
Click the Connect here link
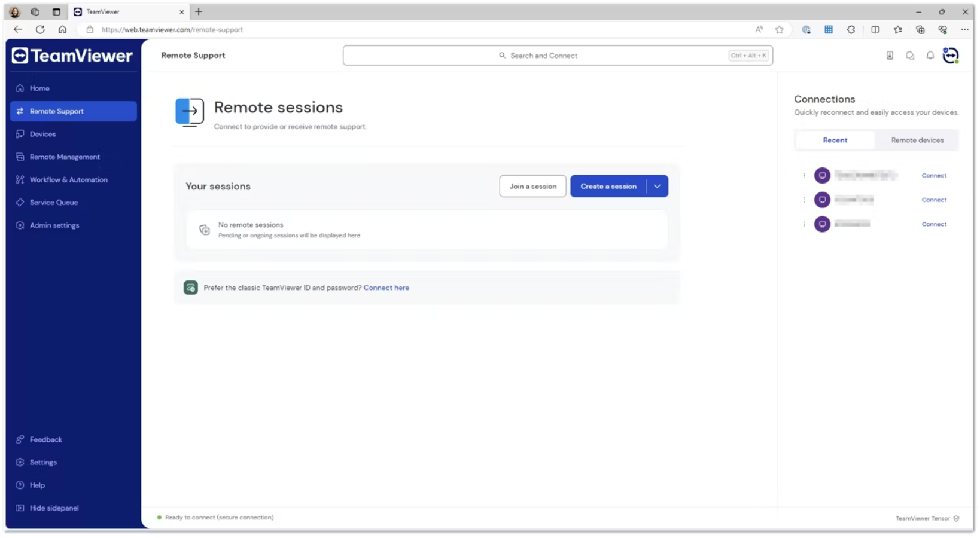click(386, 288)
